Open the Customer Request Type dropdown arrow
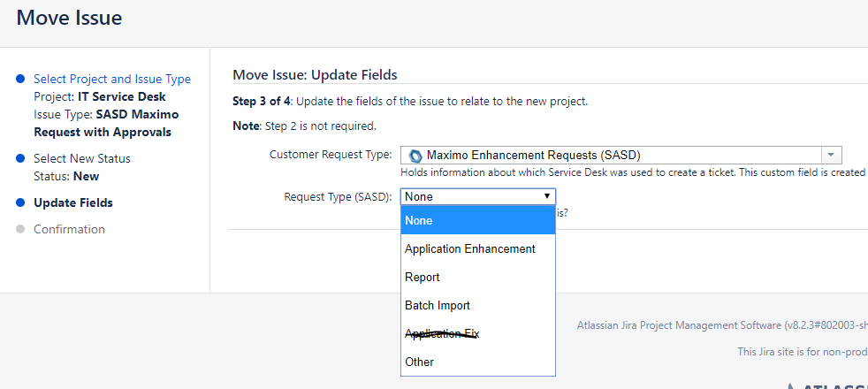 pyautogui.click(x=831, y=155)
